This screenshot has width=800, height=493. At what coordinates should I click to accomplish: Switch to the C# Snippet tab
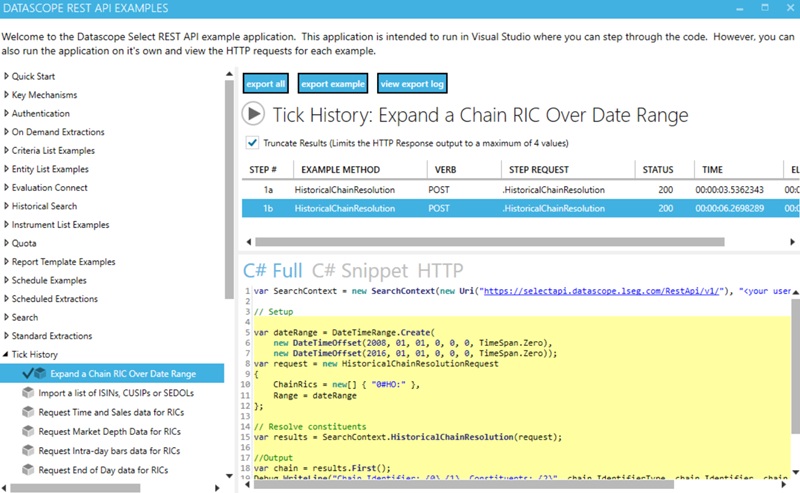[359, 270]
